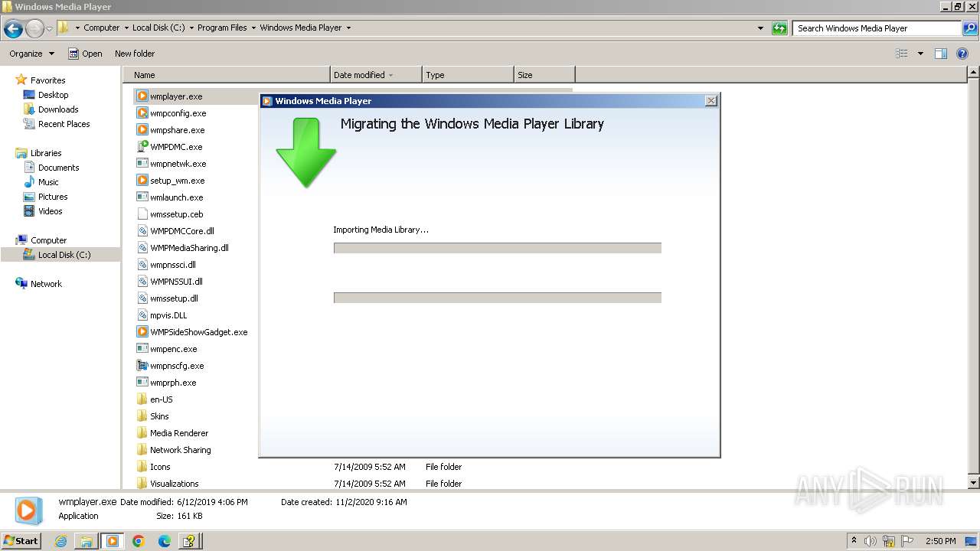Select the WMPSideShowGadget.exe file icon
This screenshot has width=980, height=551.
[x=142, y=332]
